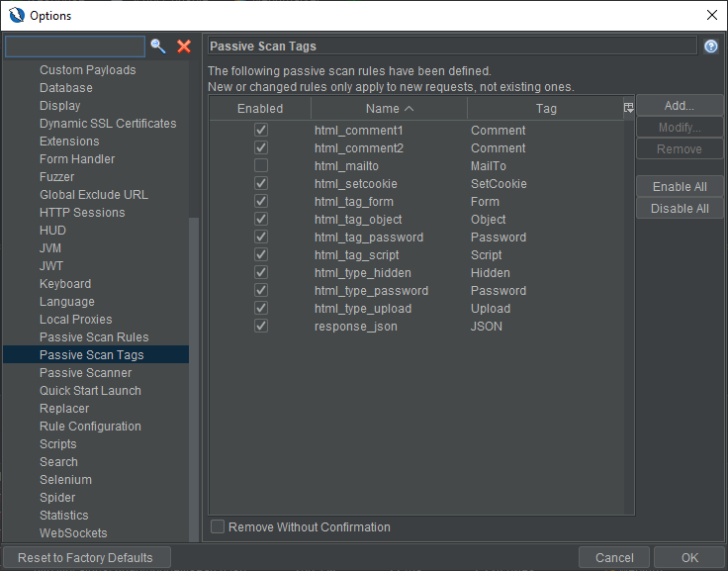Toggle the html_tag_script enabled checkbox
The height and width of the screenshot is (571, 728).
click(x=261, y=254)
